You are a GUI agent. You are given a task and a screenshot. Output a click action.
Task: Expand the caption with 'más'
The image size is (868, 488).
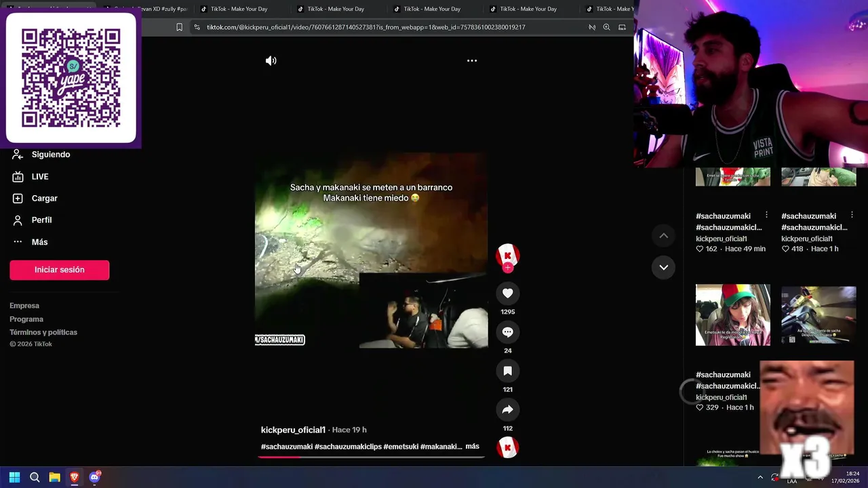click(x=472, y=447)
